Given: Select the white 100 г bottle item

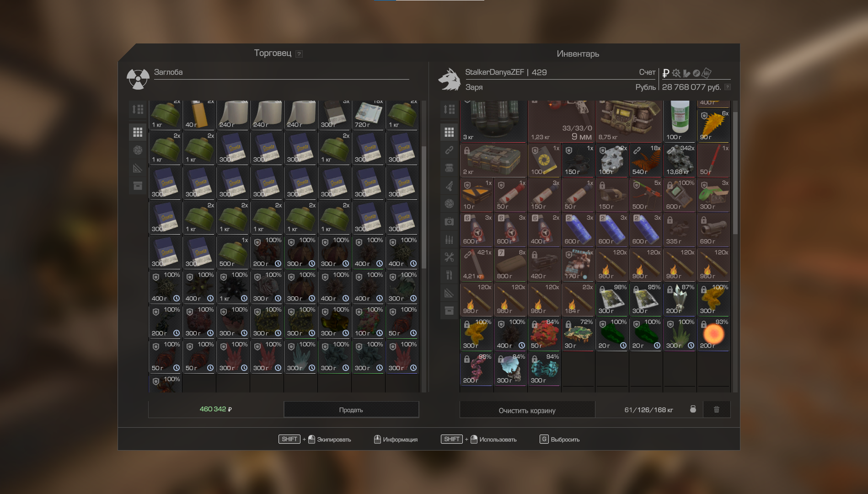Looking at the screenshot, I should coord(680,121).
